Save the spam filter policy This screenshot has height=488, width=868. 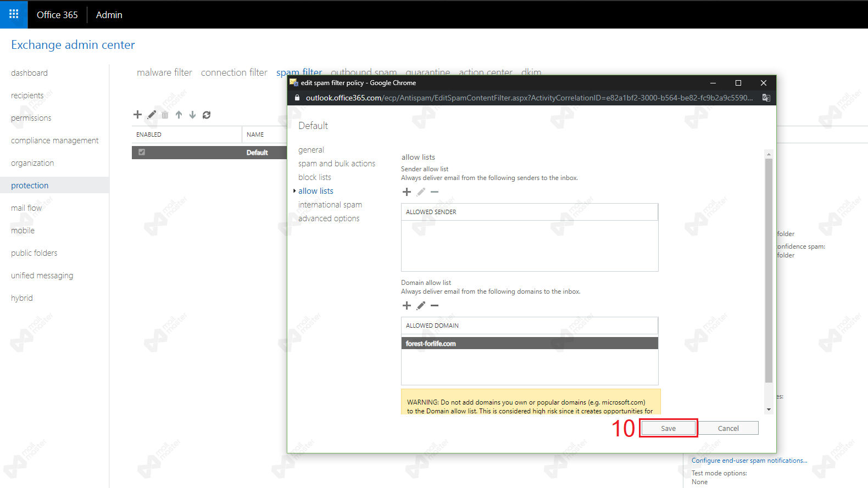point(669,428)
